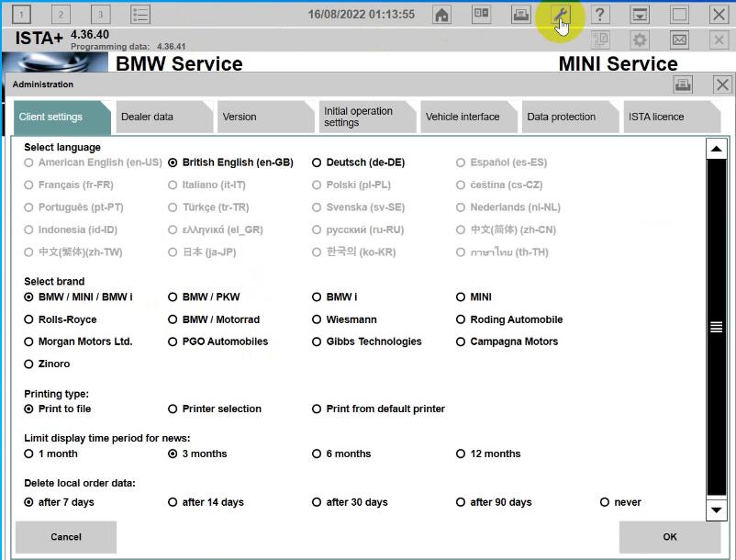Click the Administration dialog title
Viewport: 736px width, 560px height.
[x=43, y=84]
